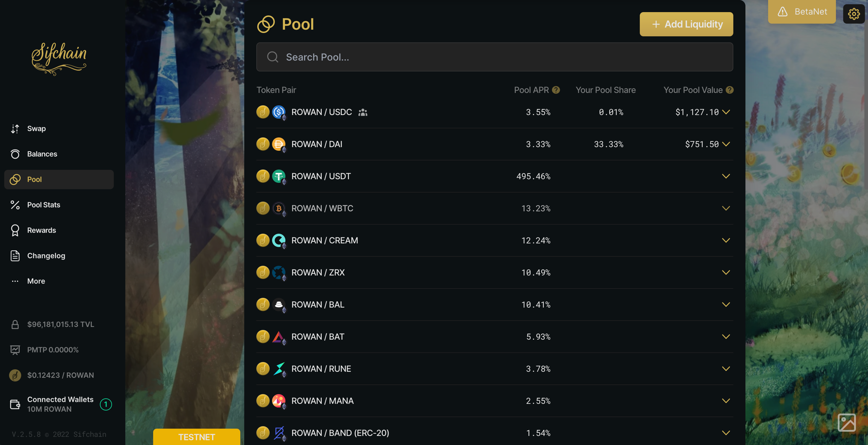
Task: Click the Search Pool input field
Action: 494,57
